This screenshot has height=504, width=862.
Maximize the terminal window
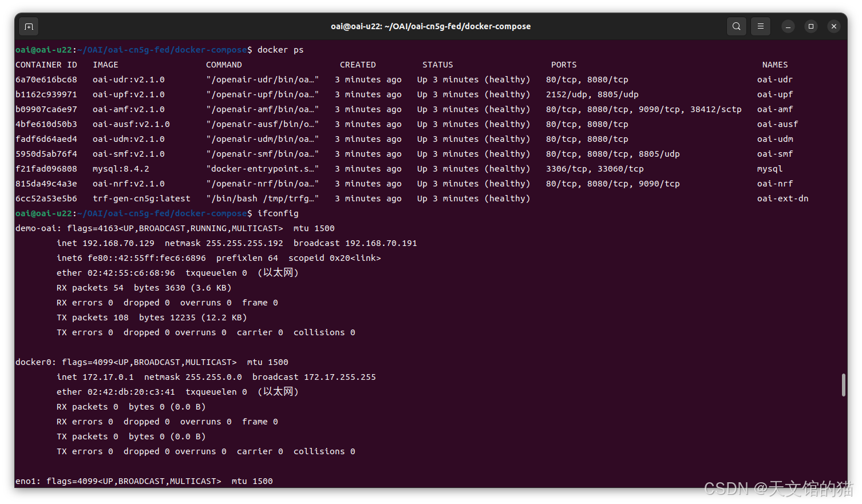[x=811, y=26]
